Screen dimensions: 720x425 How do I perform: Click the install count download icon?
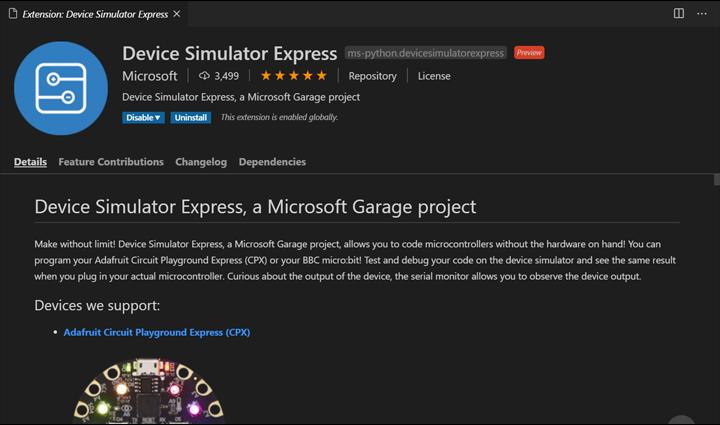204,76
